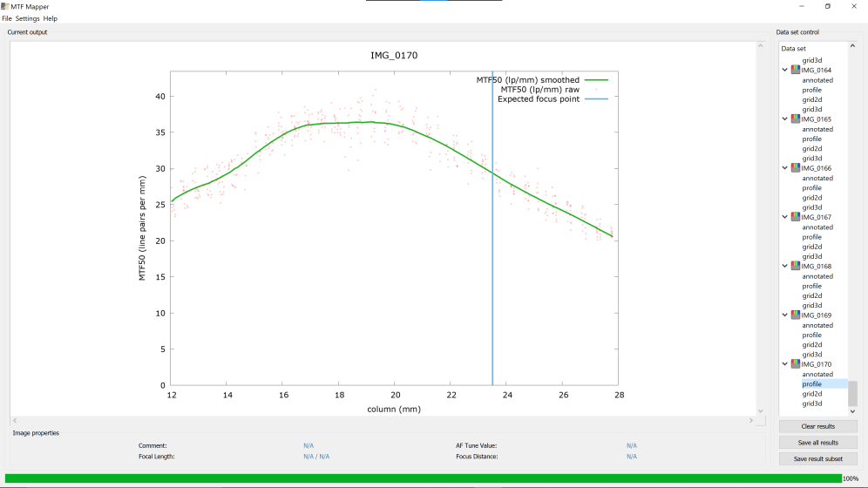Select profile under IMG_0164
Screen dimensions: 868x488
[x=812, y=90]
